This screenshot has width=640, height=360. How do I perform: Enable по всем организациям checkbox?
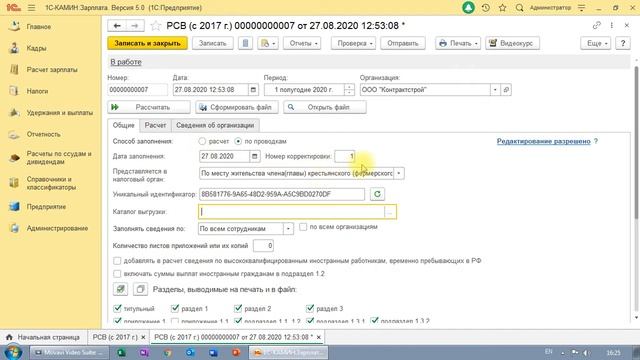pyautogui.click(x=303, y=227)
